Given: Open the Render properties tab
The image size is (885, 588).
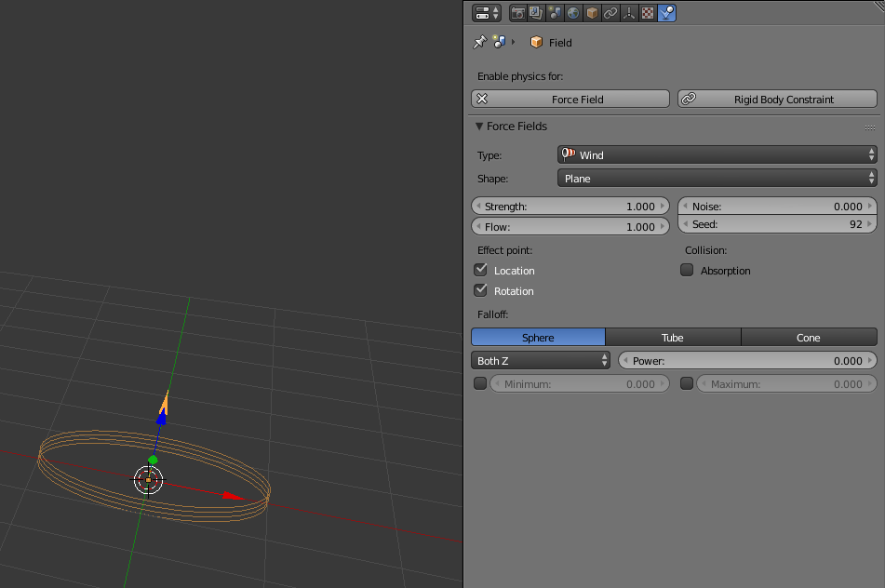Looking at the screenshot, I should (517, 12).
